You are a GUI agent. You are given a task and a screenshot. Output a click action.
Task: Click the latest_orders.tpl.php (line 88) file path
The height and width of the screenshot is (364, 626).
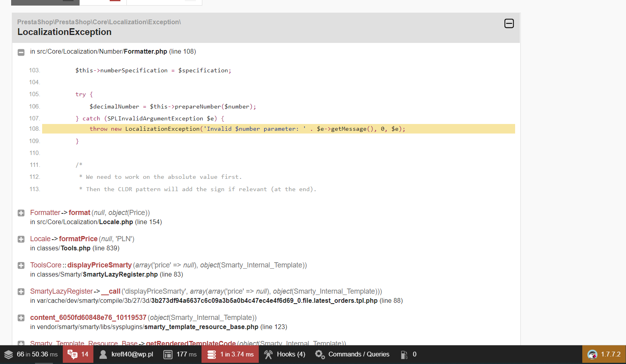(x=217, y=301)
